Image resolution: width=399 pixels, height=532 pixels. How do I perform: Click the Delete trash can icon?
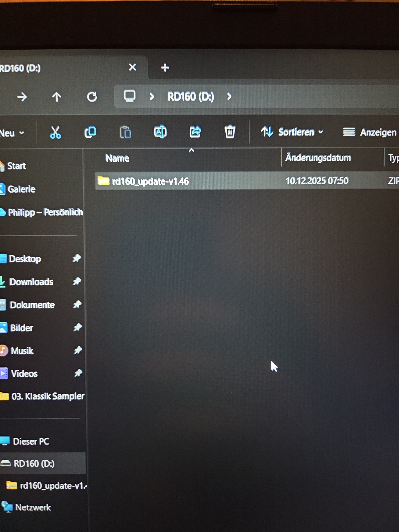pyautogui.click(x=230, y=132)
